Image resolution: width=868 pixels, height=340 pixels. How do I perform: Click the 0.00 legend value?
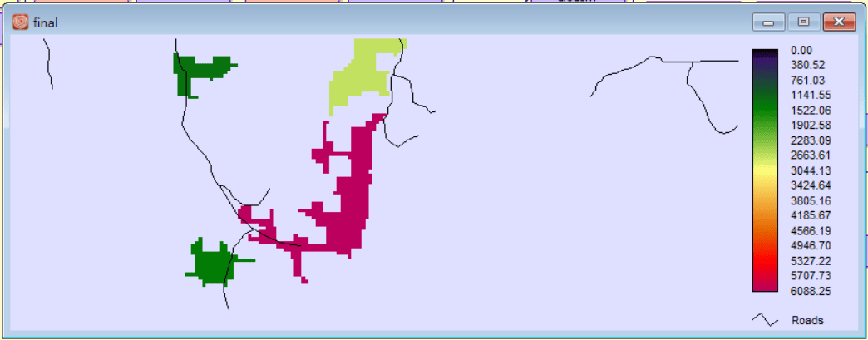point(801,51)
